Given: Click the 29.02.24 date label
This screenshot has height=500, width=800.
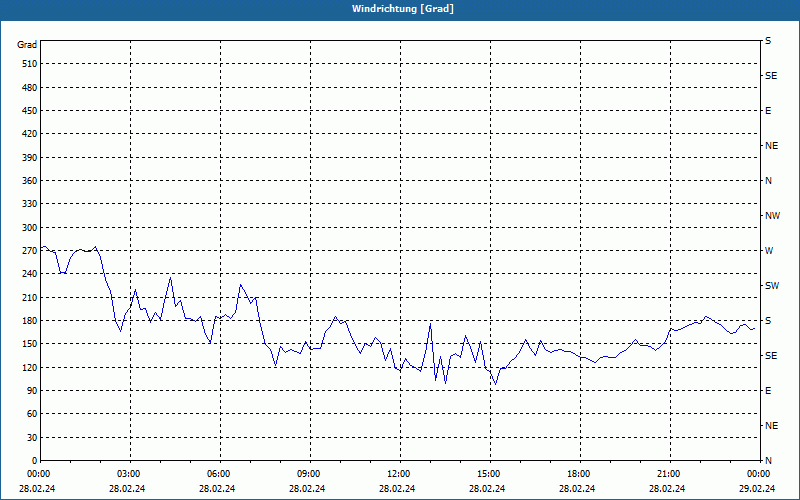Looking at the screenshot, I should tap(757, 489).
